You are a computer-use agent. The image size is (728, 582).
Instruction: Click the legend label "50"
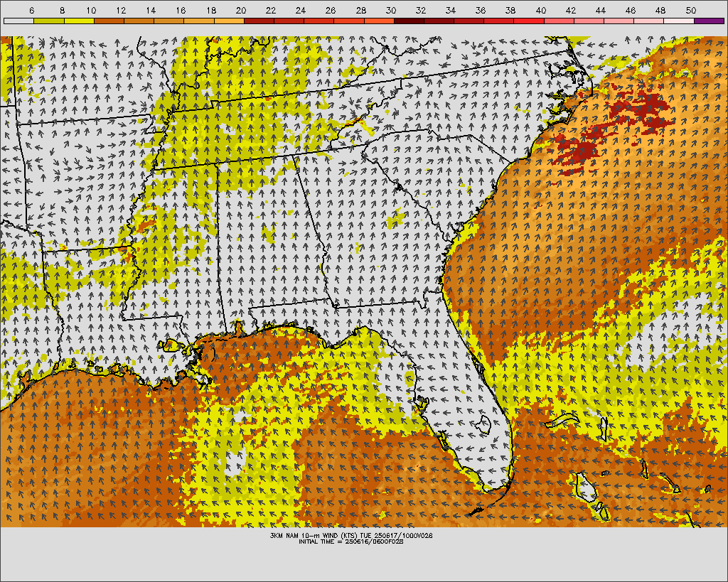tap(691, 10)
